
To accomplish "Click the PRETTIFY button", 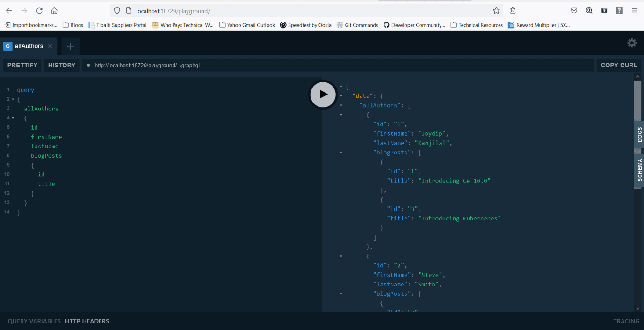I will (x=22, y=65).
